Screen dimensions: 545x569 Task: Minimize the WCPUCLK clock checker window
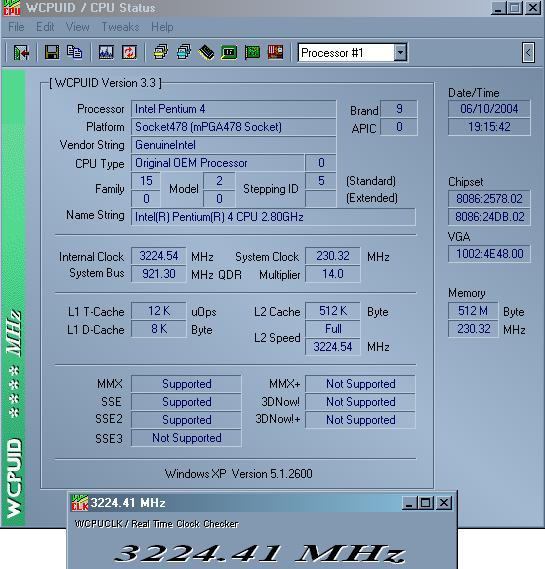click(x=409, y=503)
